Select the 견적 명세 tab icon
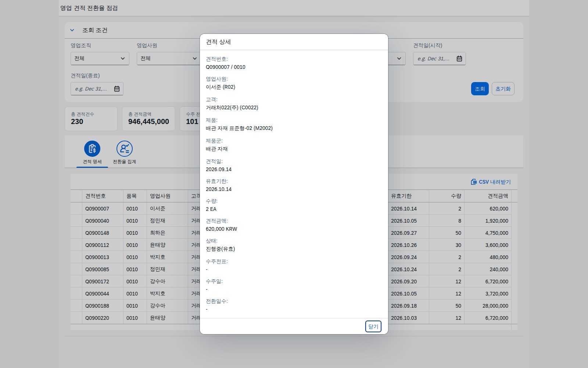Image resolution: width=588 pixels, height=368 pixels. [x=92, y=149]
